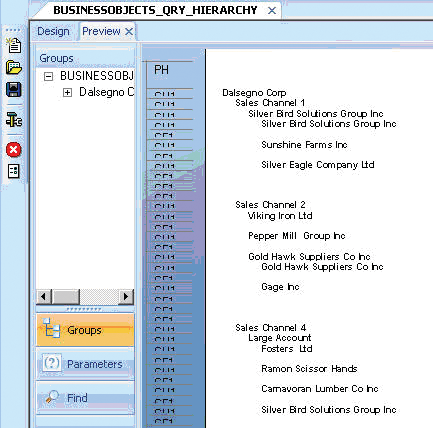The height and width of the screenshot is (428, 433).
Task: Click the Save floppy disk icon
Action: pos(14,90)
